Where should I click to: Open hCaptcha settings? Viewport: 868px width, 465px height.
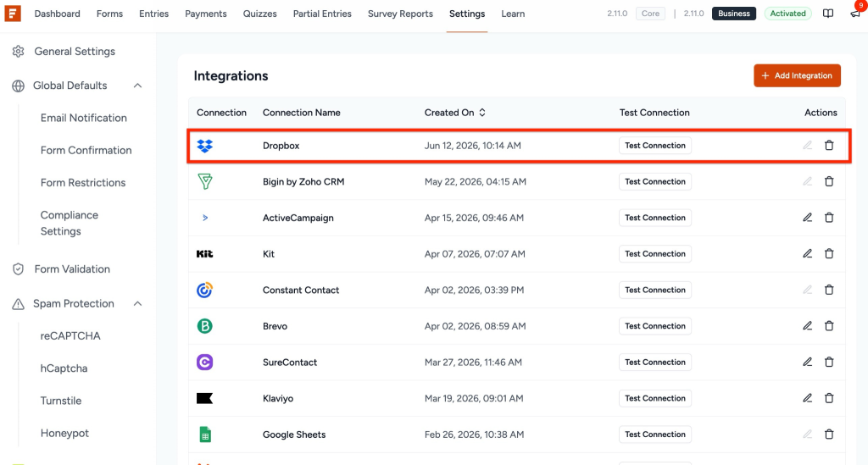64,368
